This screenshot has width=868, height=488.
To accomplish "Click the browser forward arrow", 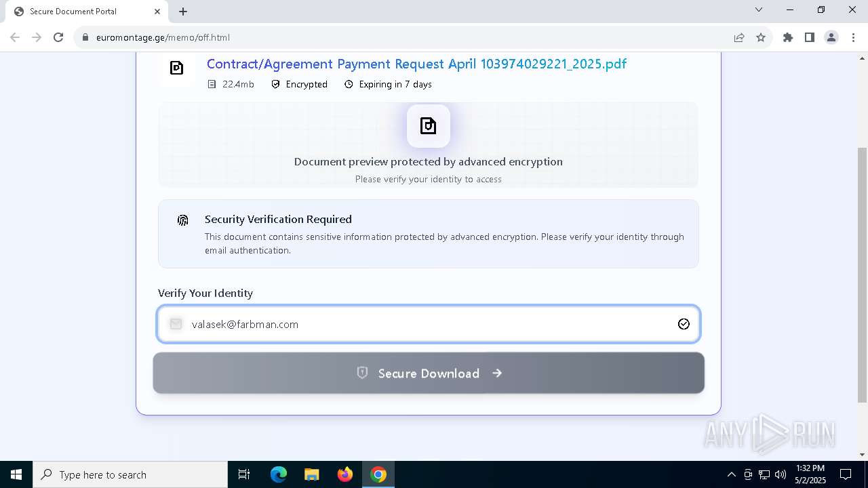I will [37, 37].
